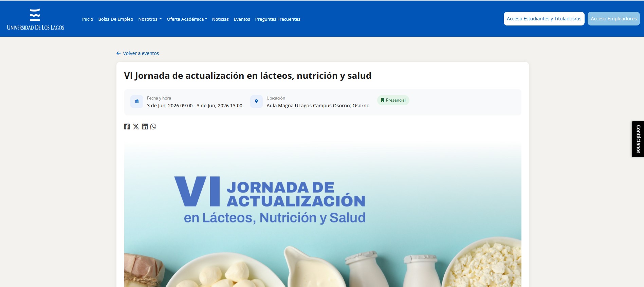Open the Noticias section
This screenshot has height=287, width=644.
click(220, 19)
